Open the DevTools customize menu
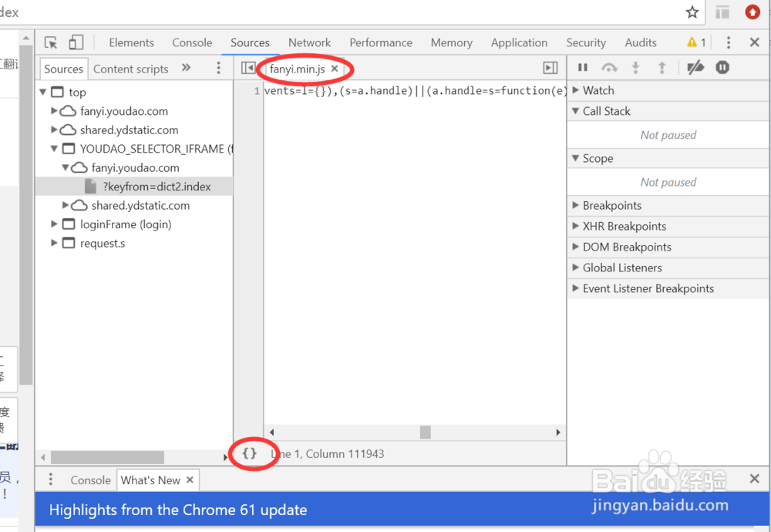The width and height of the screenshot is (771, 532). coord(728,42)
